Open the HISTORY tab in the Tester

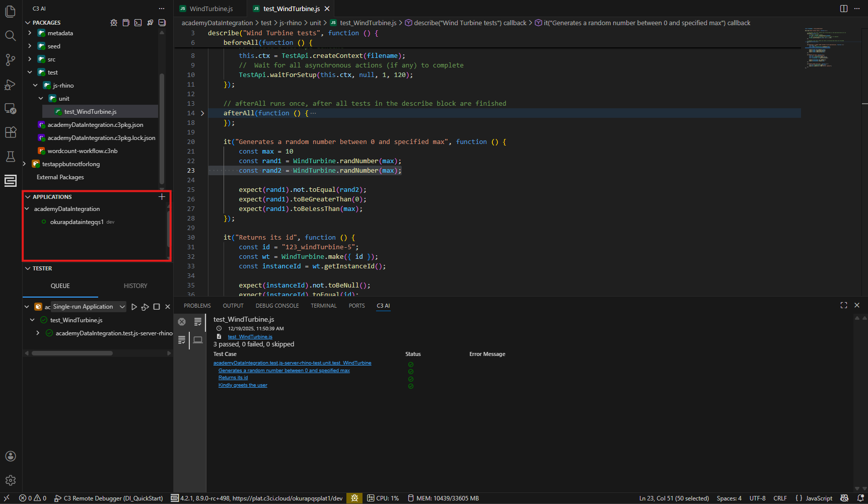135,285
